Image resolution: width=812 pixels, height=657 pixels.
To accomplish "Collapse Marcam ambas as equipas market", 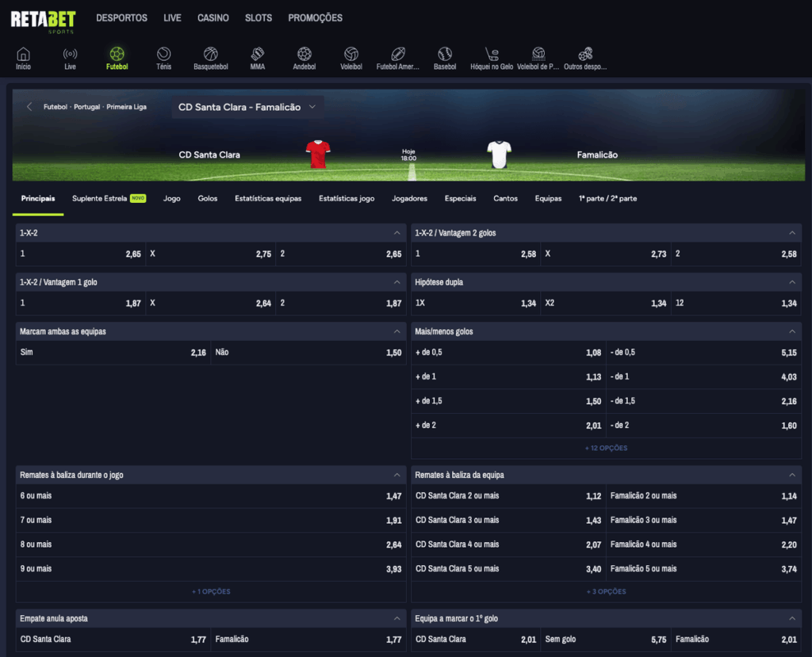I will pos(396,331).
